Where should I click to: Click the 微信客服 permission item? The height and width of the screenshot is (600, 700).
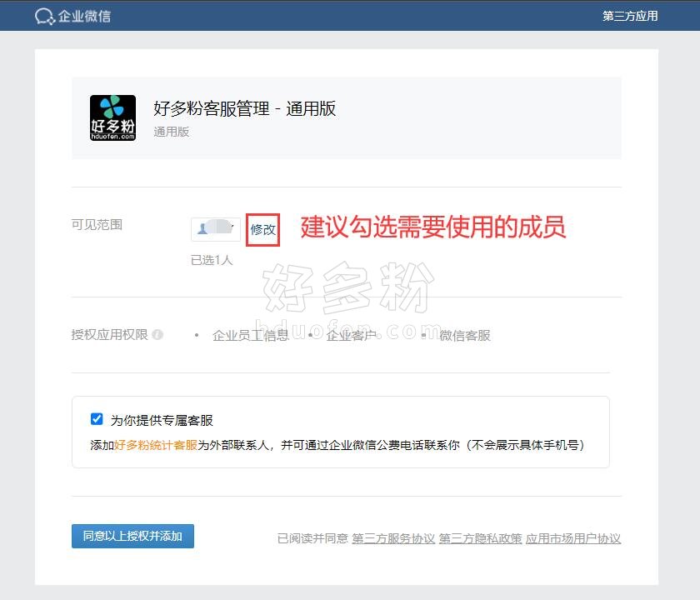[x=465, y=335]
